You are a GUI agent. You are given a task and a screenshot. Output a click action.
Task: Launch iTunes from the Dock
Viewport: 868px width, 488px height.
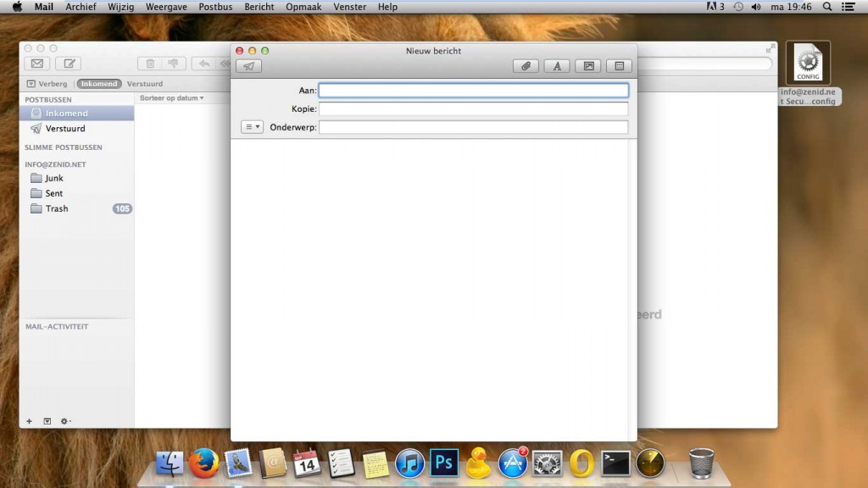[409, 463]
